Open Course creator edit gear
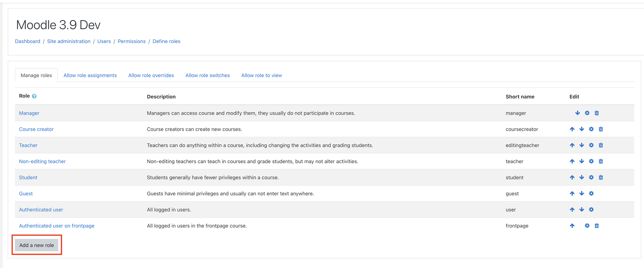This screenshot has width=644, height=268. [x=591, y=129]
